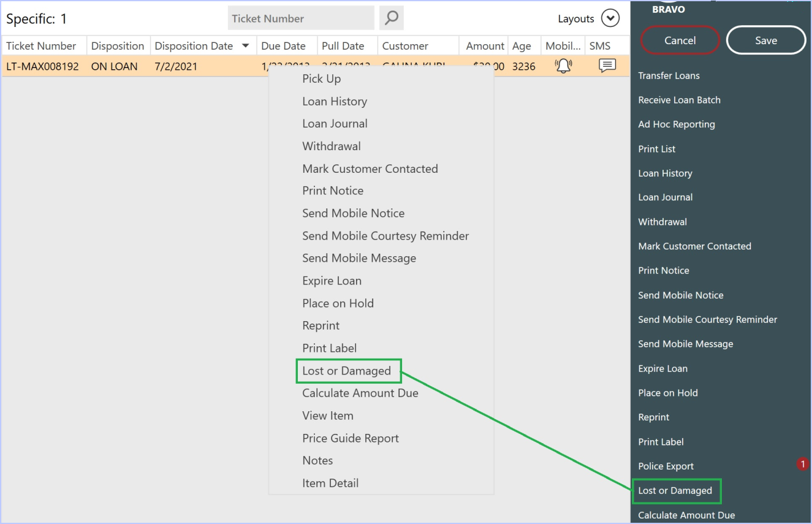The image size is (812, 524).
Task: Open Loan History in side panel
Action: [665, 173]
